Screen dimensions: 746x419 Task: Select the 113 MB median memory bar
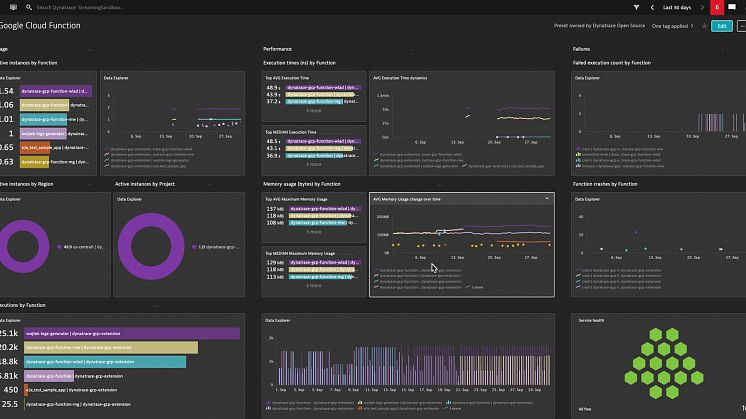coord(321,276)
